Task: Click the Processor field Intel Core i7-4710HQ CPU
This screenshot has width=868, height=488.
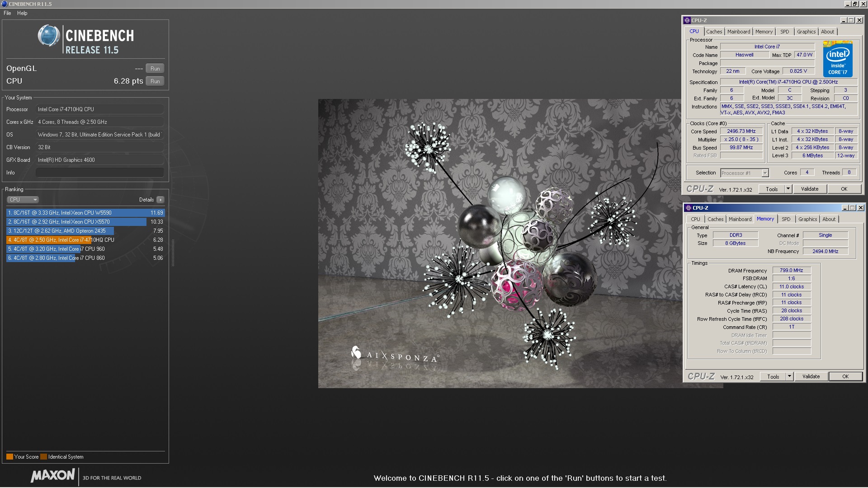Action: coord(99,109)
